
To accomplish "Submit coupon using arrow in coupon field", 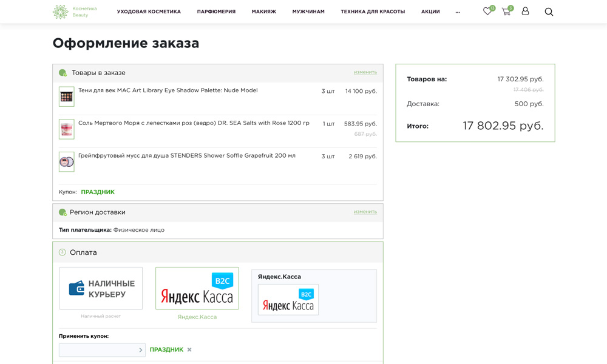I will pos(140,350).
